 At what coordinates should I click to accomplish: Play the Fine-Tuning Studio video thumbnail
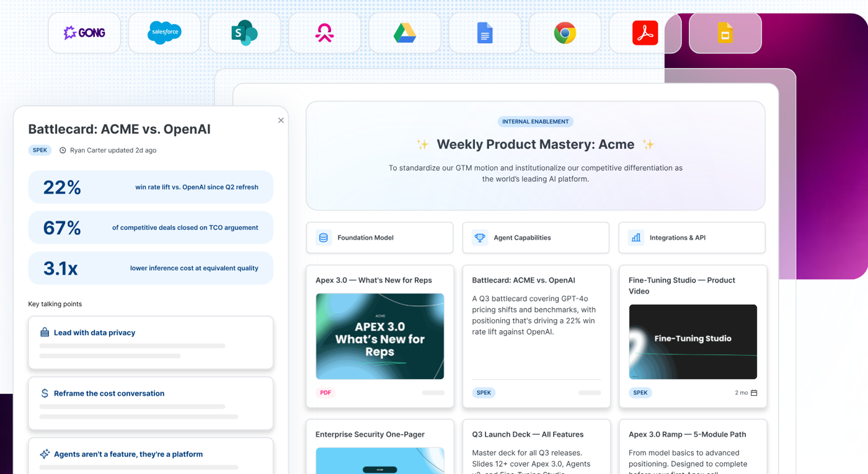click(x=693, y=342)
